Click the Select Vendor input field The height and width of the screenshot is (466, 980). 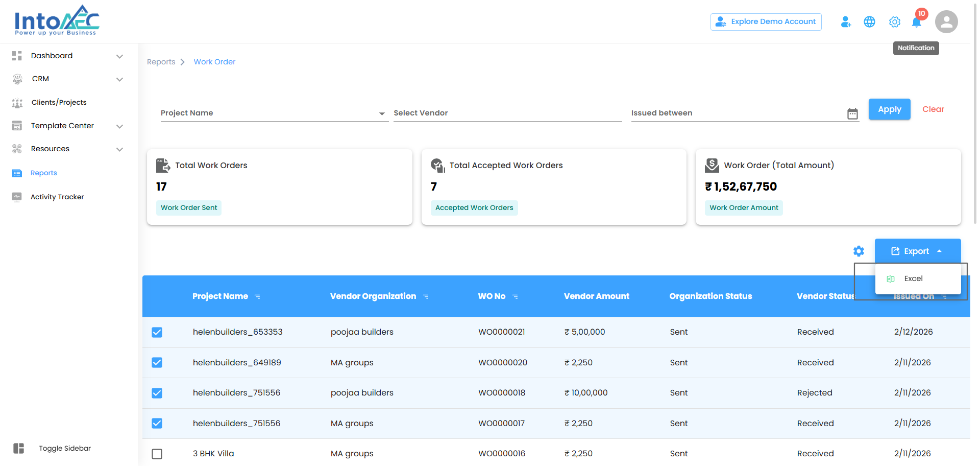pos(507,113)
